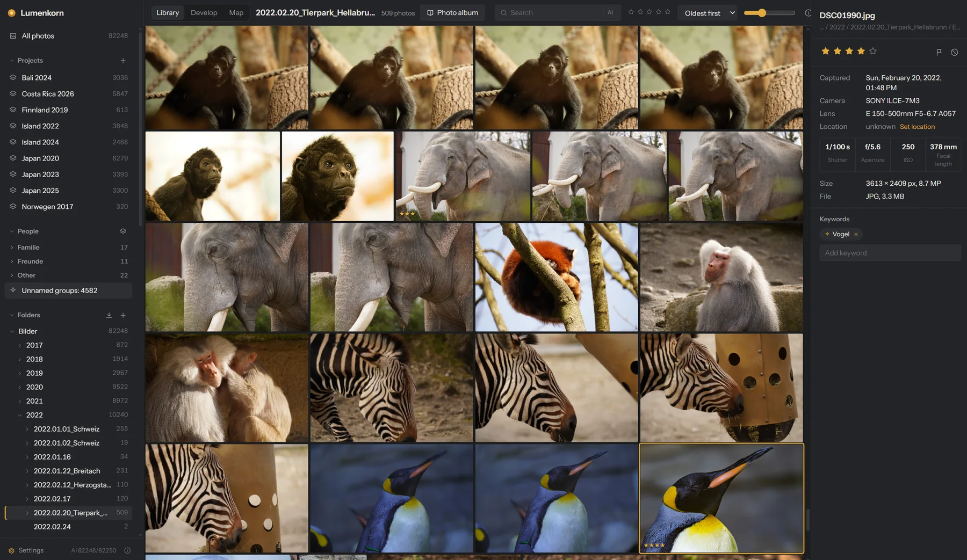Click the Set location link
This screenshot has width=967, height=560.
click(917, 127)
